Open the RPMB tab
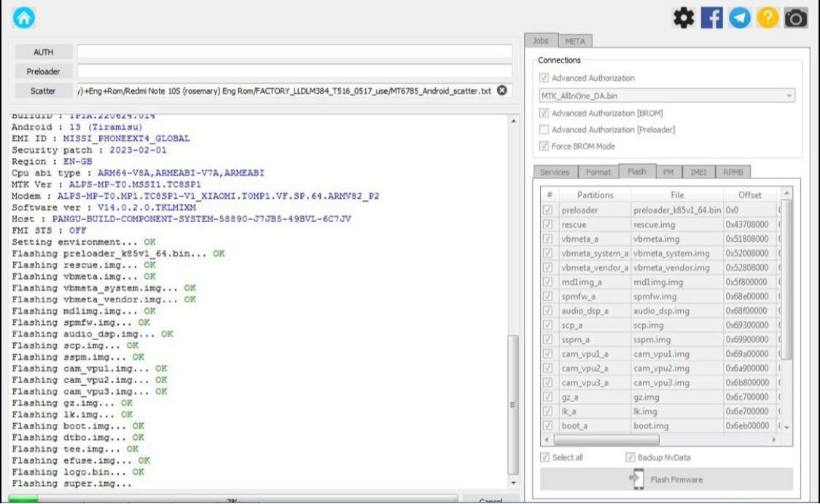Image resolution: width=820 pixels, height=504 pixels. point(733,172)
